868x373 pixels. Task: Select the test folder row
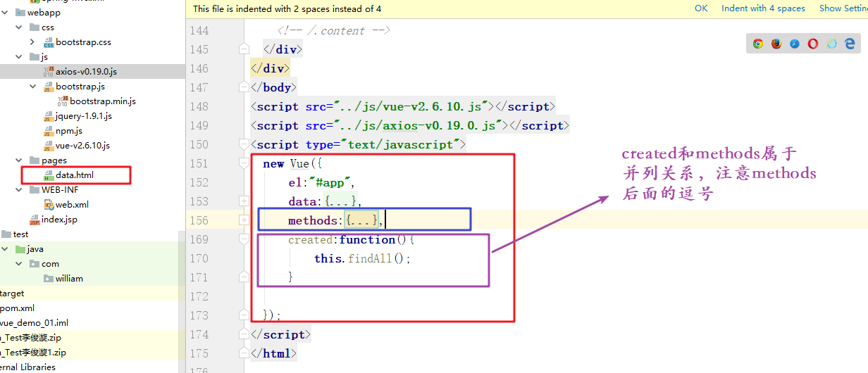tap(92, 234)
